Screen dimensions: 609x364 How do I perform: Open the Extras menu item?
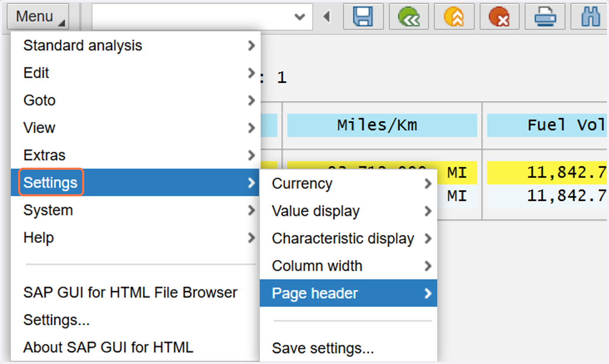[136, 155]
